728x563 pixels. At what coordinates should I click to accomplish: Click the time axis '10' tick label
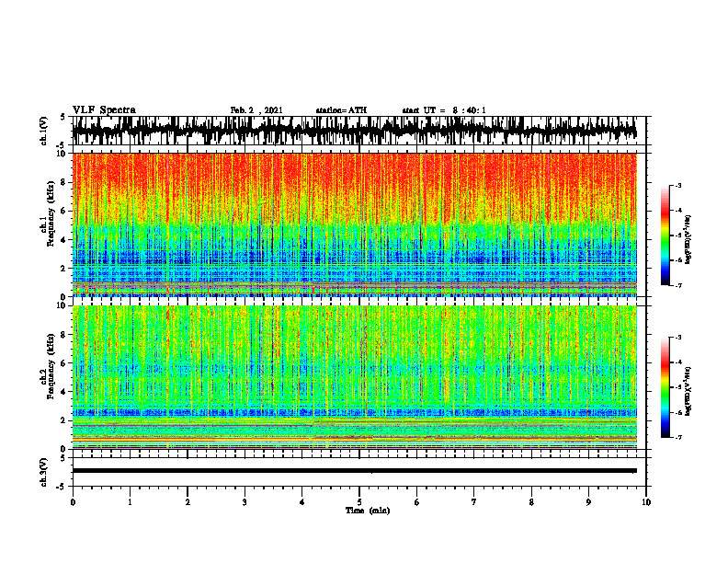tap(646, 502)
